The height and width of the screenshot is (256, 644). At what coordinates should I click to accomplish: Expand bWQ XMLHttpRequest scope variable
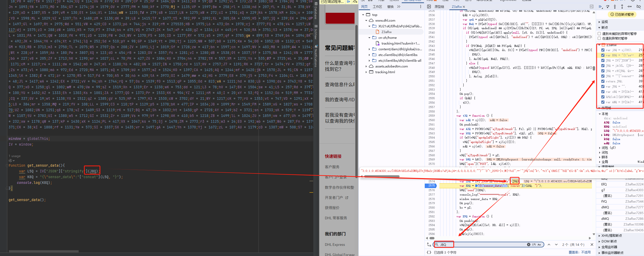pyautogui.click(x=602, y=135)
